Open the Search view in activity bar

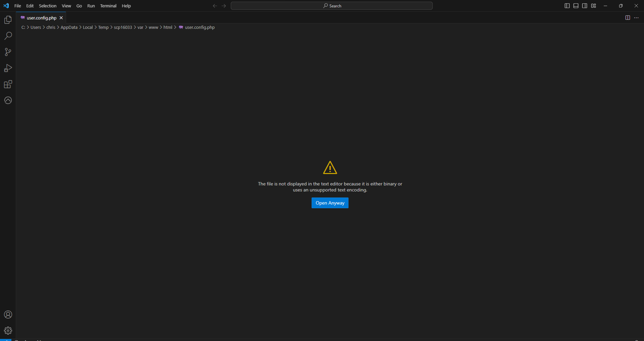pyautogui.click(x=8, y=36)
